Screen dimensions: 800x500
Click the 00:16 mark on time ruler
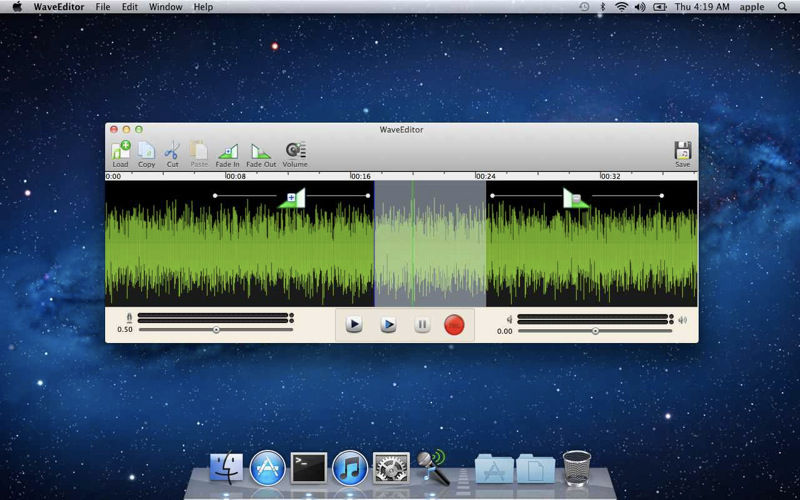[361, 177]
